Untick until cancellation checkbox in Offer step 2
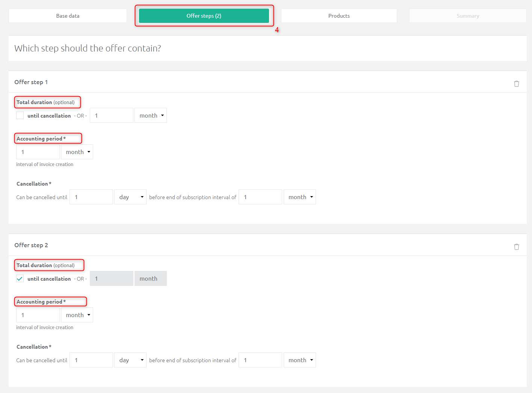The height and width of the screenshot is (393, 532). click(20, 278)
